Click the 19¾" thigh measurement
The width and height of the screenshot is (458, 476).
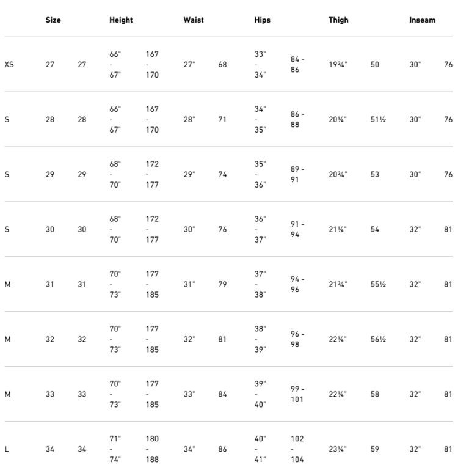click(x=338, y=64)
